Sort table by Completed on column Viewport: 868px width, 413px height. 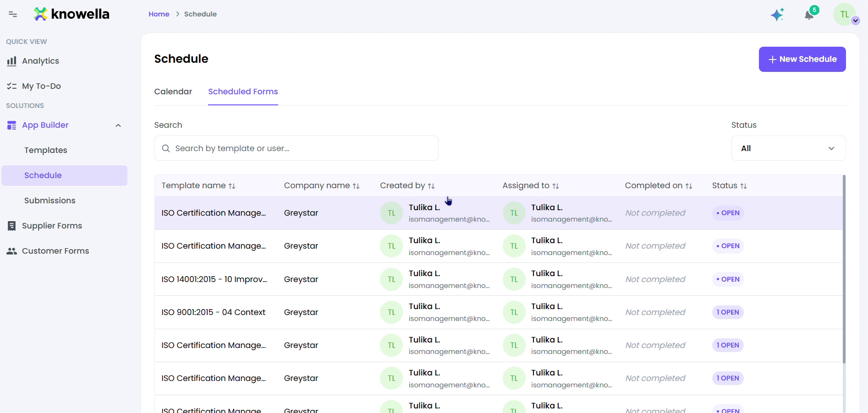pyautogui.click(x=659, y=185)
